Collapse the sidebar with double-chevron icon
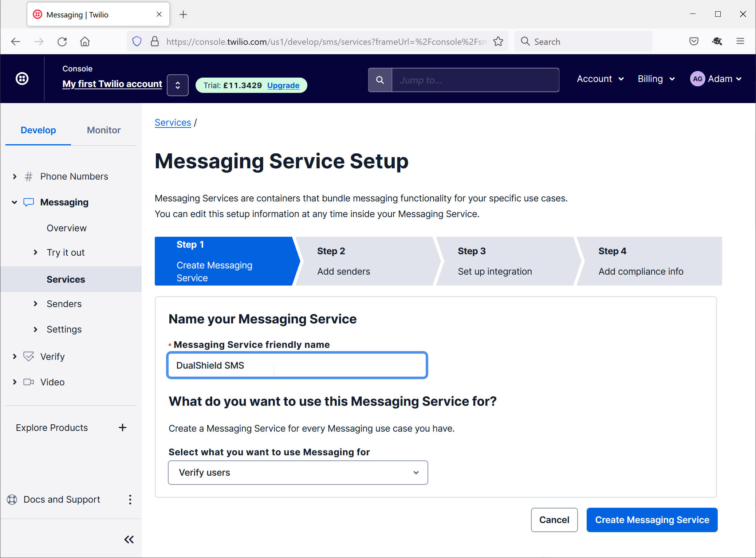Image resolution: width=756 pixels, height=558 pixels. click(129, 539)
